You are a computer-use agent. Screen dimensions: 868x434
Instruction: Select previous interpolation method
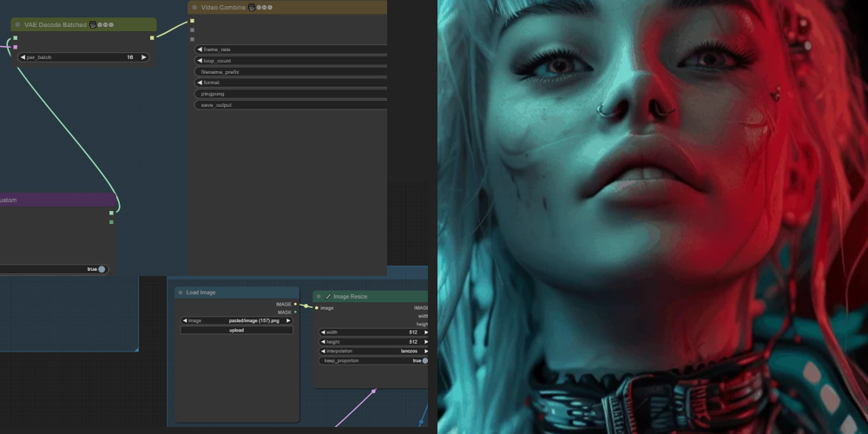[x=323, y=352]
